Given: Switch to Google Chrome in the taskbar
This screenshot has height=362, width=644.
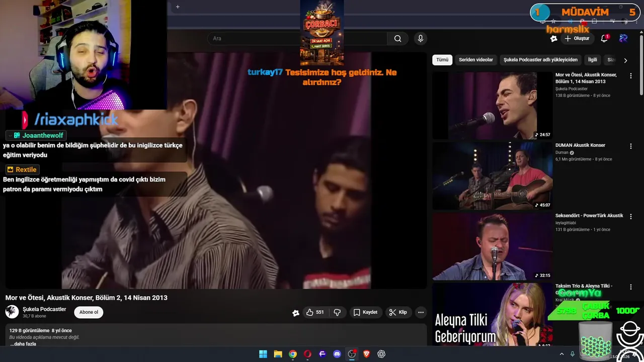Looking at the screenshot, I should [293, 354].
